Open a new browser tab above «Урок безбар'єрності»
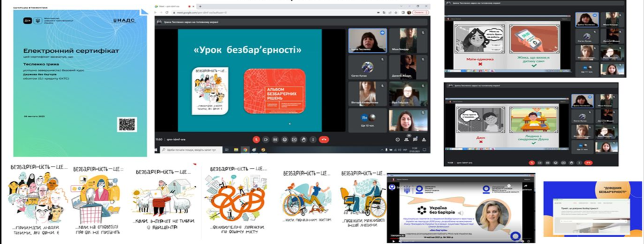 (x=200, y=6)
